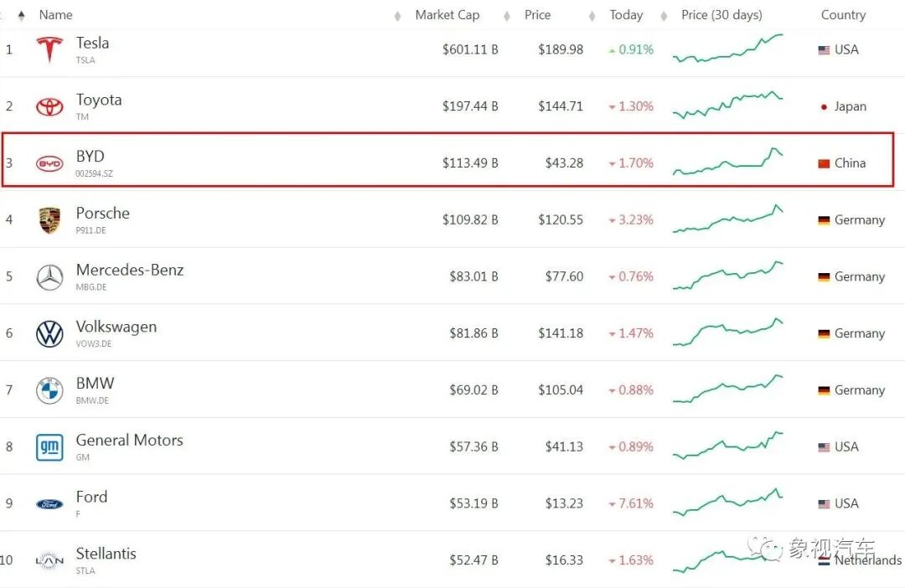The image size is (905, 588).
Task: Click the ticker text 002594.SZ
Action: [94, 173]
